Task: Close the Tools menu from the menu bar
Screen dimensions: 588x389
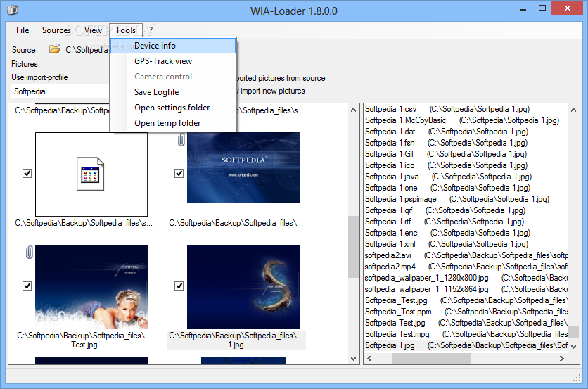Action: [x=126, y=30]
